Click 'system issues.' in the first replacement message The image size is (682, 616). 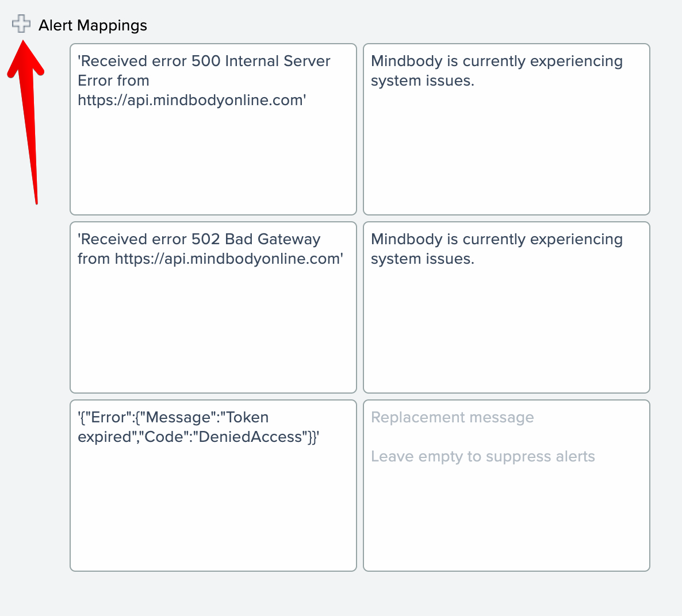(422, 81)
